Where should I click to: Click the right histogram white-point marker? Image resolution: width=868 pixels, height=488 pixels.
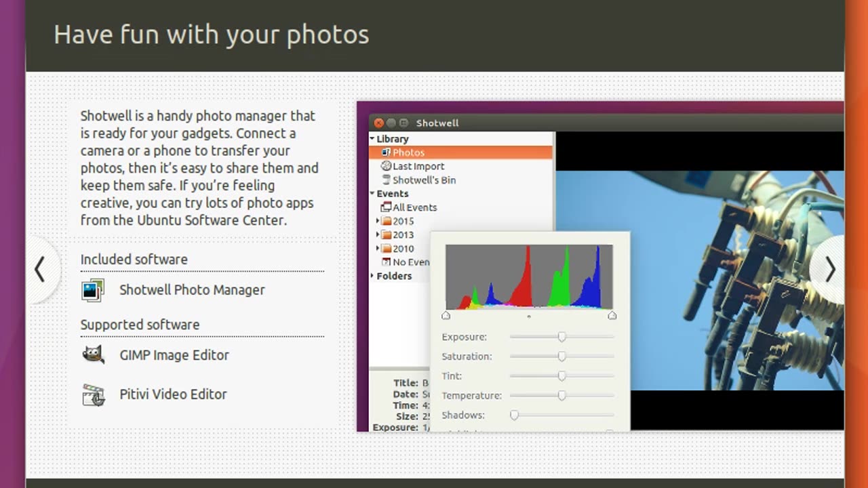pyautogui.click(x=612, y=315)
